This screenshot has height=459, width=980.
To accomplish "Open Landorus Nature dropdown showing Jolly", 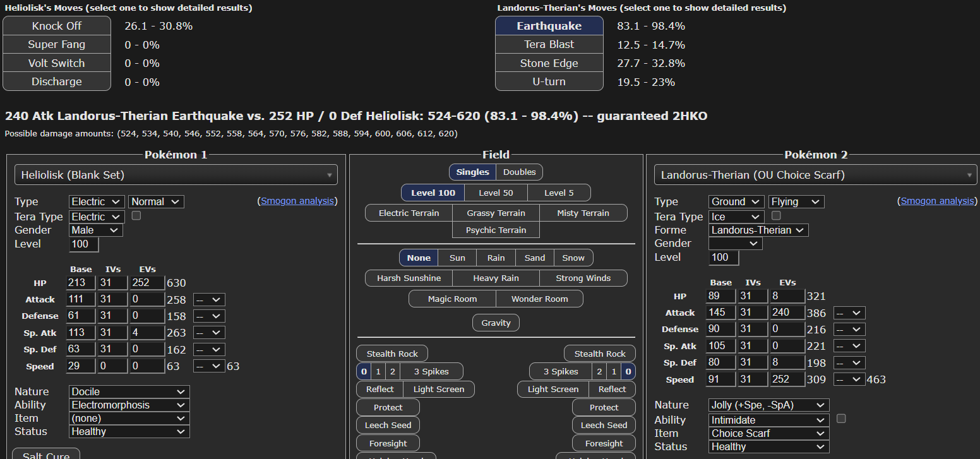I will 769,405.
